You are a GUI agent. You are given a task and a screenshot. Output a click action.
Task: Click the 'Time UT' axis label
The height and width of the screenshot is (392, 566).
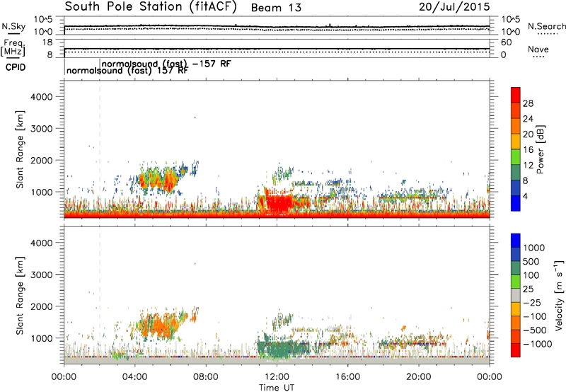tap(277, 387)
